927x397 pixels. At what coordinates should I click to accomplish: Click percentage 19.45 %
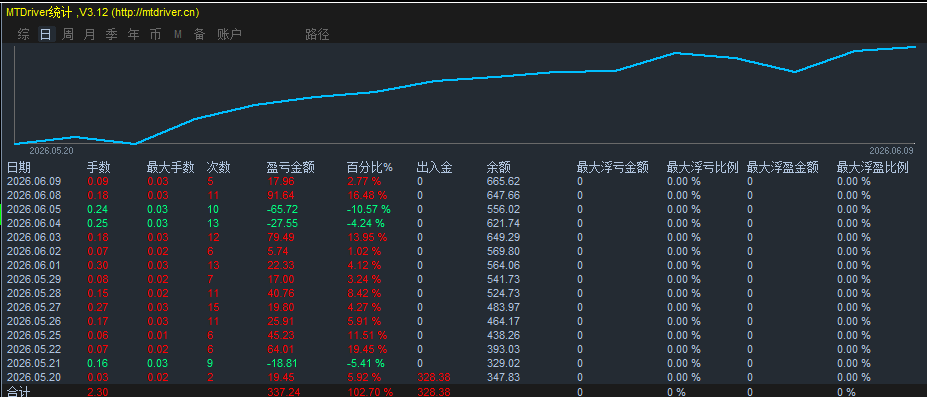367,349
